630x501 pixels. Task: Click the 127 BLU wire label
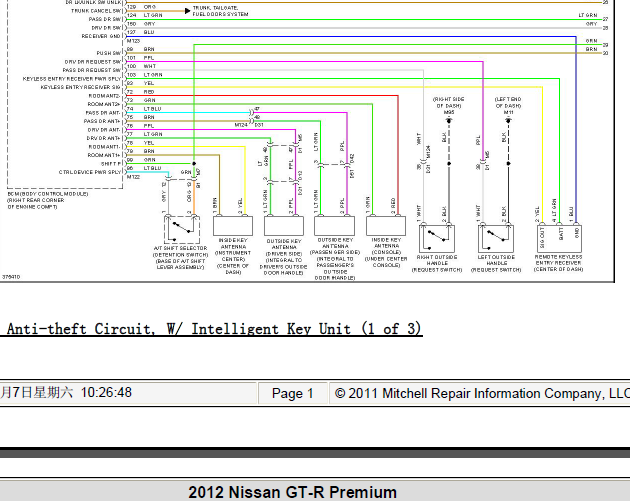tap(141, 32)
